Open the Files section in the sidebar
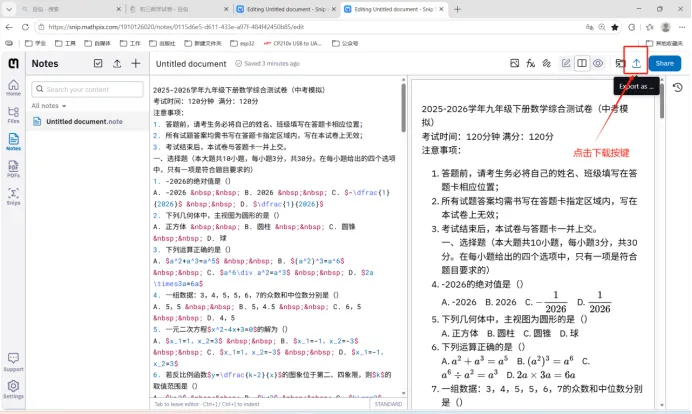Viewport: 692px width, 414px height. click(13, 115)
